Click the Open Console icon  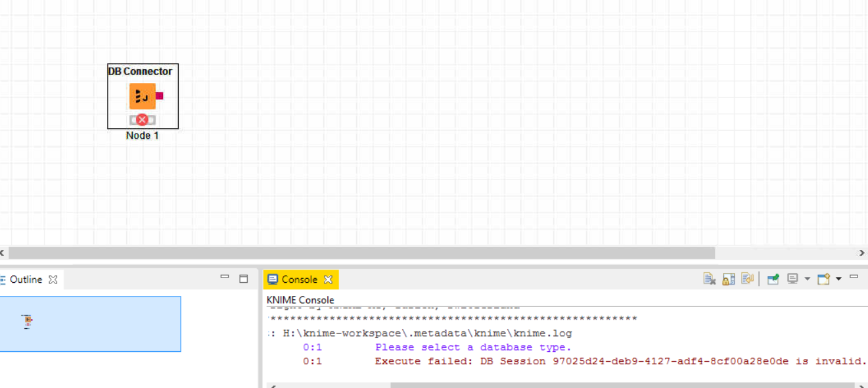click(x=823, y=279)
